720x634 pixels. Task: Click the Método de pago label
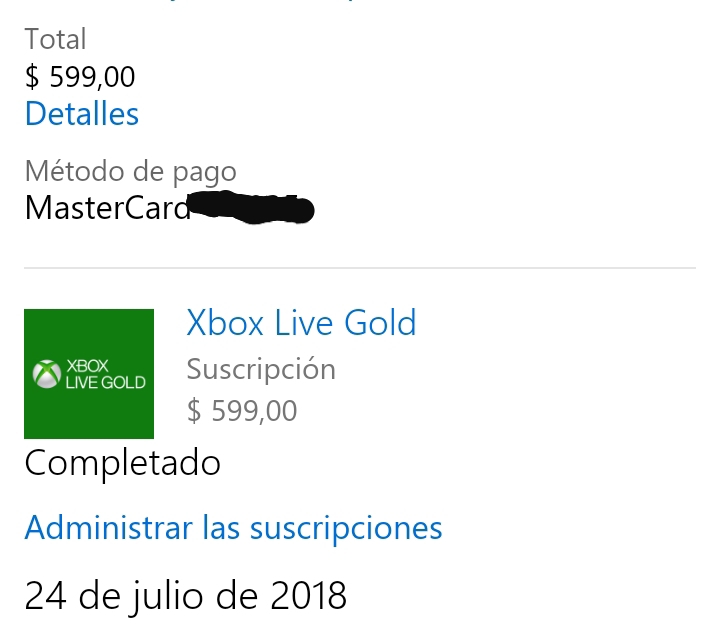click(131, 172)
